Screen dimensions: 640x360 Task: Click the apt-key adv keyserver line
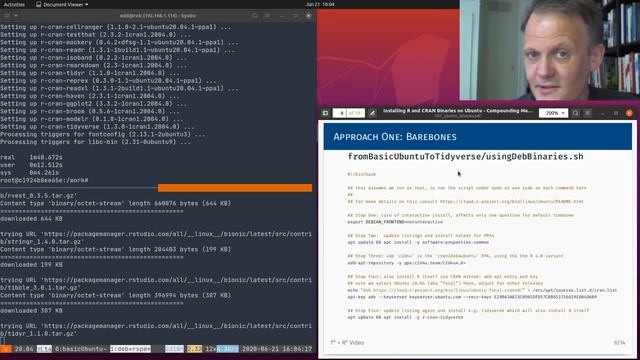point(472,297)
